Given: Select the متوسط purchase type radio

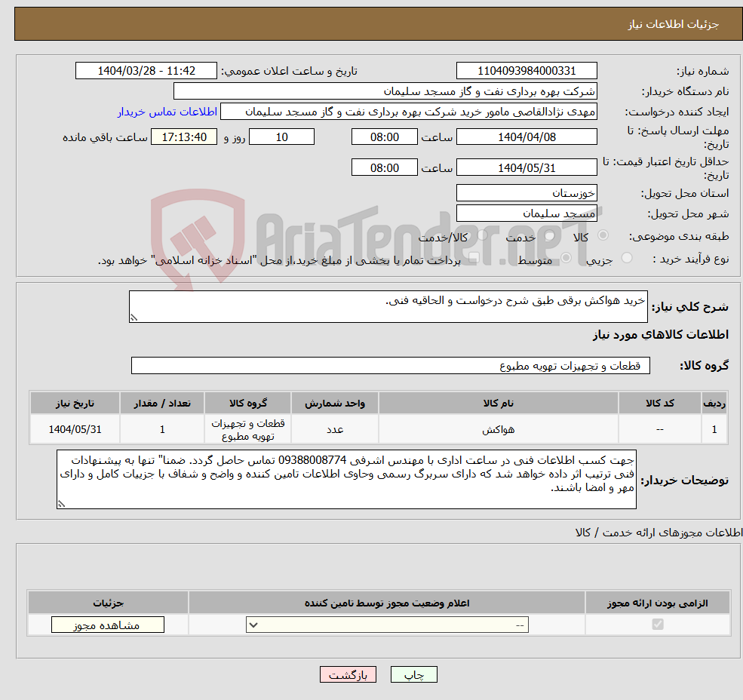Looking at the screenshot, I should (x=566, y=258).
